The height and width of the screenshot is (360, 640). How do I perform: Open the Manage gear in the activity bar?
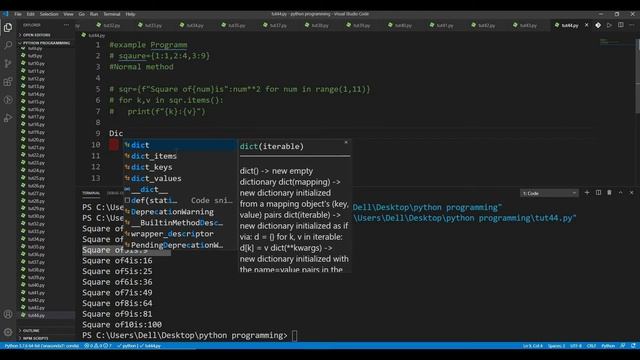[8, 332]
